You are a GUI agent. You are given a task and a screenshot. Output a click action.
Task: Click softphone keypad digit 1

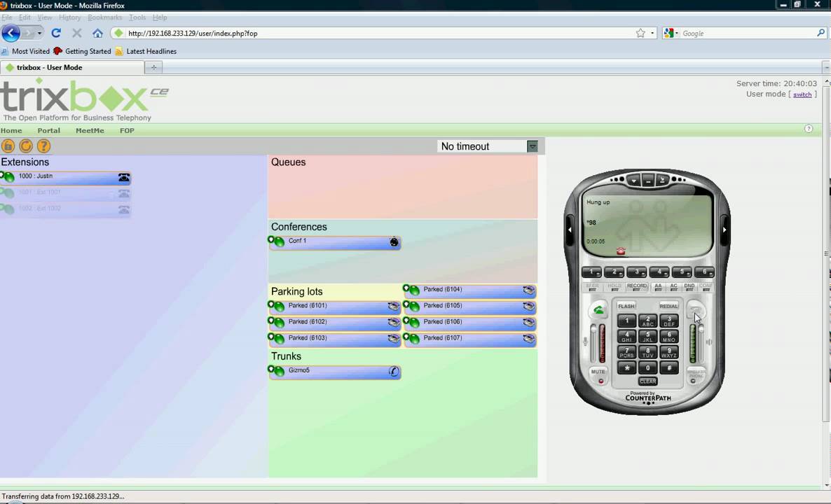point(626,321)
